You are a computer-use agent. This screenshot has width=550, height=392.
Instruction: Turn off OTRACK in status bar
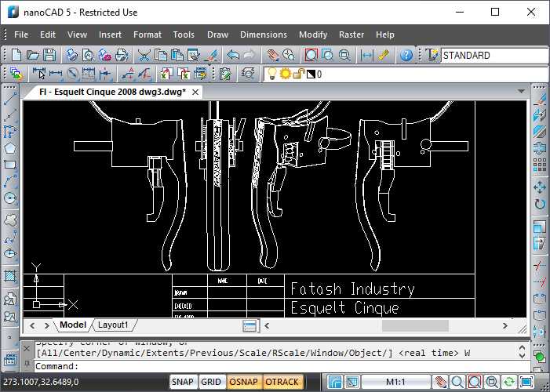coord(282,382)
